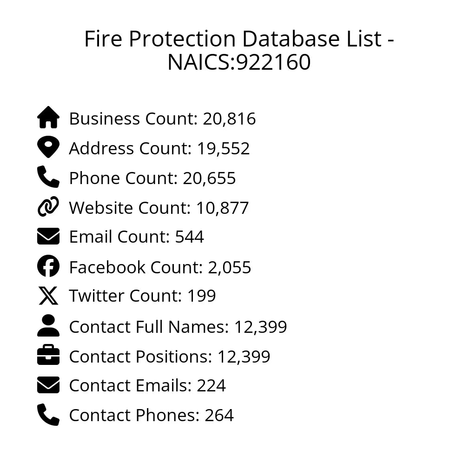476x476 pixels.
Task: Click the Facebook Count: 2,055 line
Action: click(x=160, y=267)
